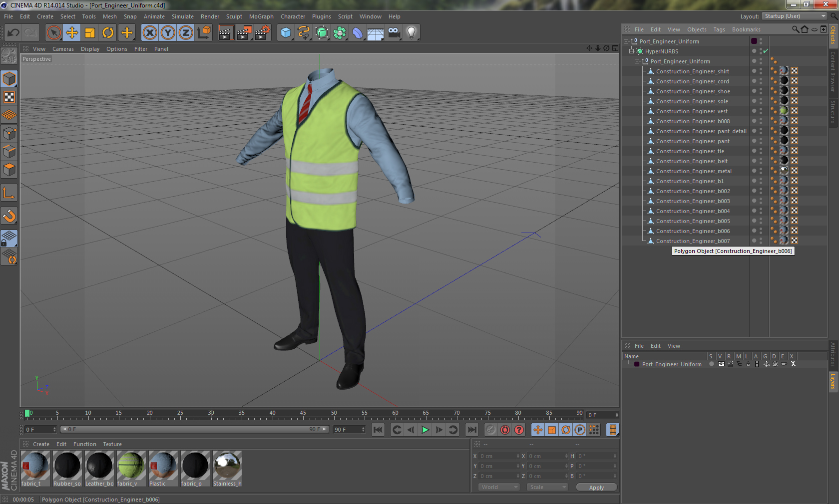Select the Move tool
Screen dimensions: 839x504
[x=72, y=33]
